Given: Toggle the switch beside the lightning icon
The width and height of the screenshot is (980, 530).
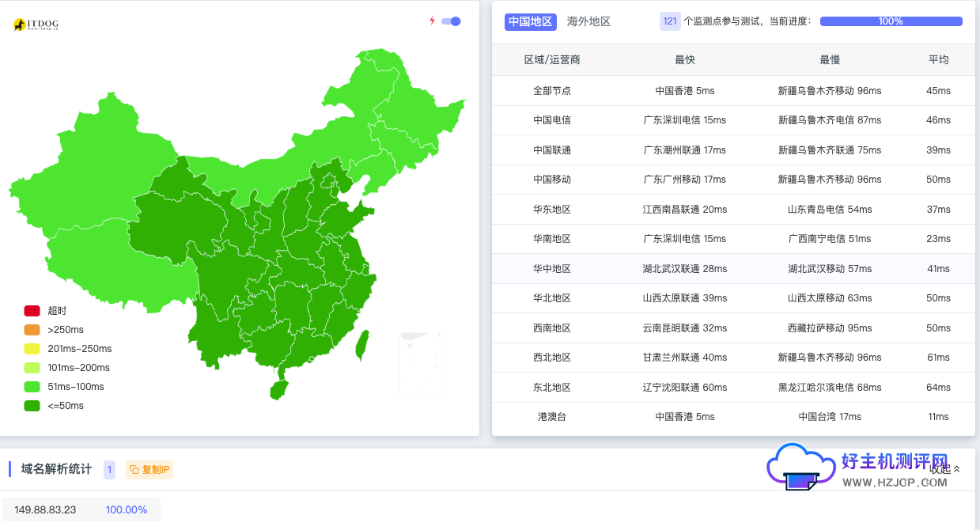Looking at the screenshot, I should click(x=451, y=21).
